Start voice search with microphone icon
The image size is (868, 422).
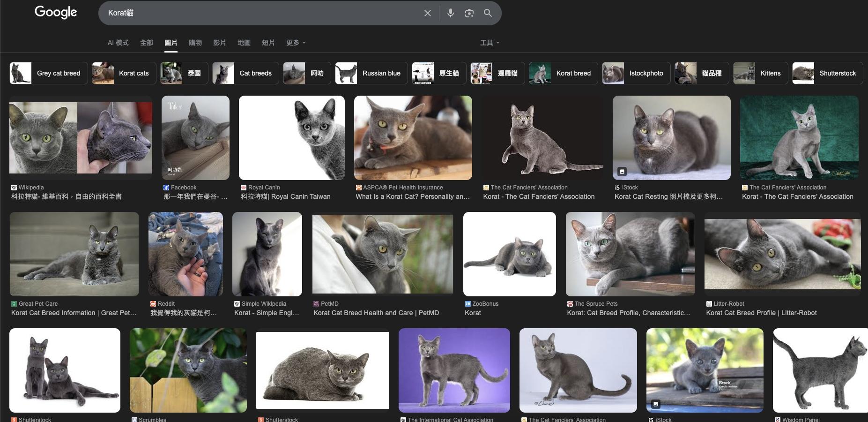pyautogui.click(x=450, y=13)
